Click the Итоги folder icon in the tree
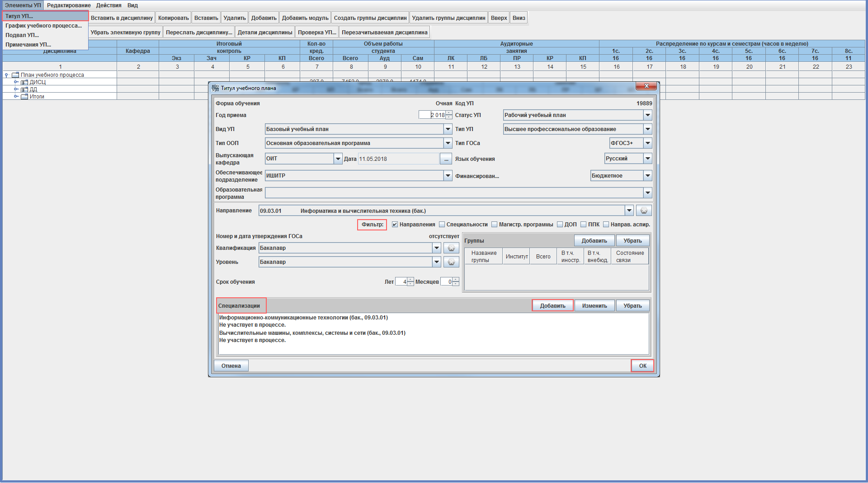 point(24,97)
